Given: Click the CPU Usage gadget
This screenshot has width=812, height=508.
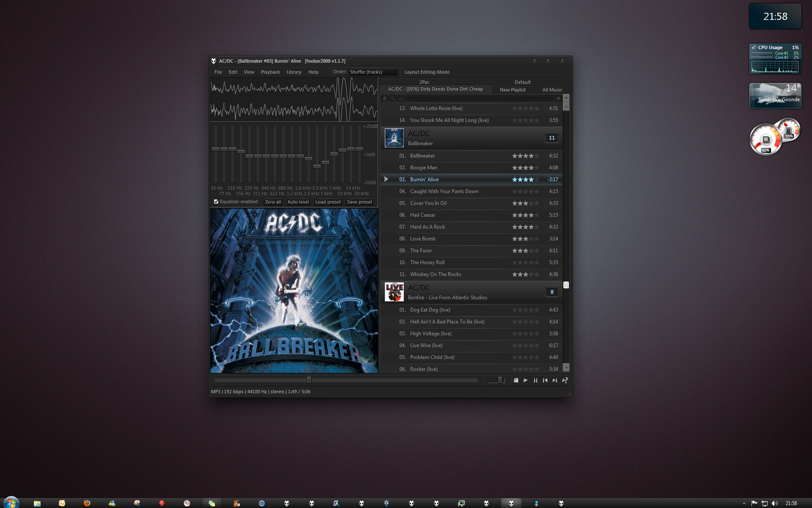Looking at the screenshot, I should coord(775,59).
